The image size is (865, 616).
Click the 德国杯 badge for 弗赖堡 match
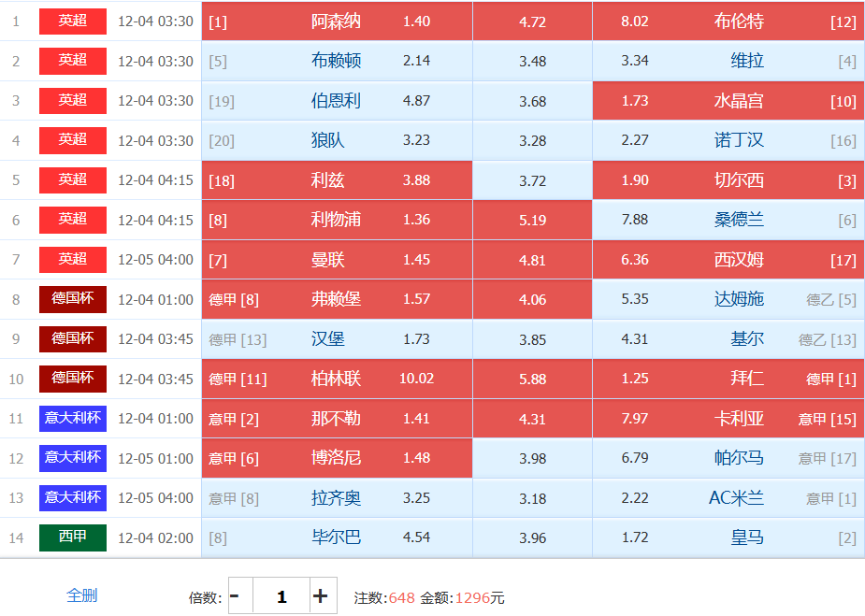72,299
